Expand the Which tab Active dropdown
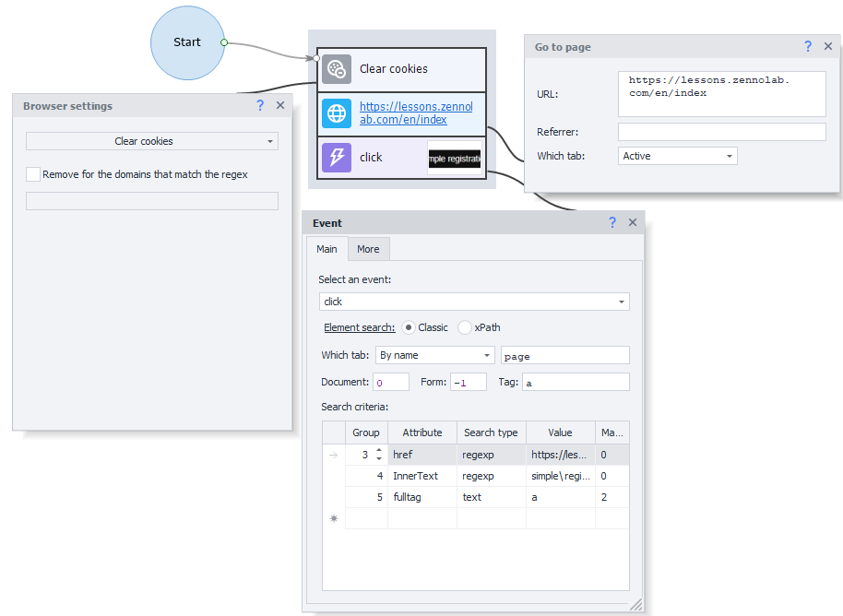843x616 pixels. coord(677,156)
